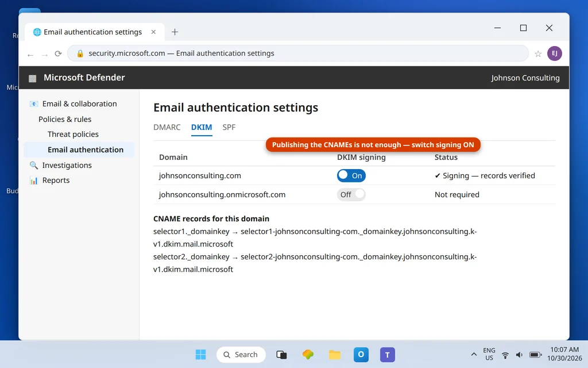588x368 pixels.
Task: Open a new browser tab
Action: click(175, 32)
